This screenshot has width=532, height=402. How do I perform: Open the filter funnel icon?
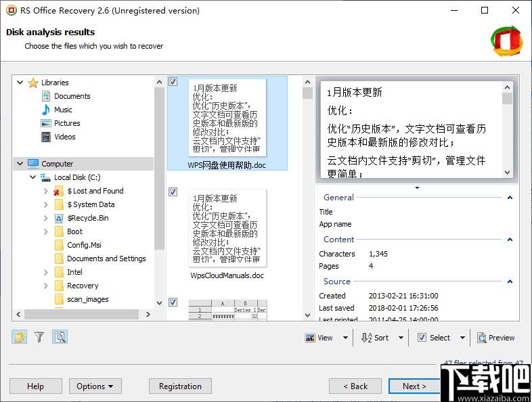39,337
